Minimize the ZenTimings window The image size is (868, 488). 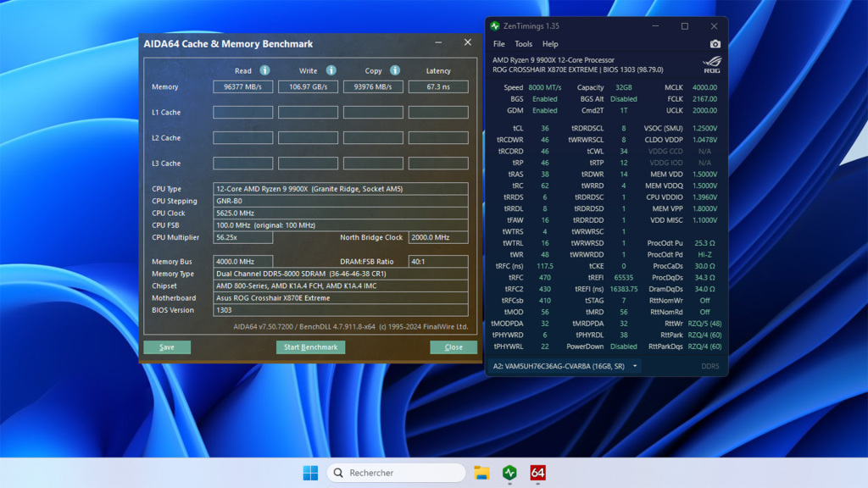[655, 26]
